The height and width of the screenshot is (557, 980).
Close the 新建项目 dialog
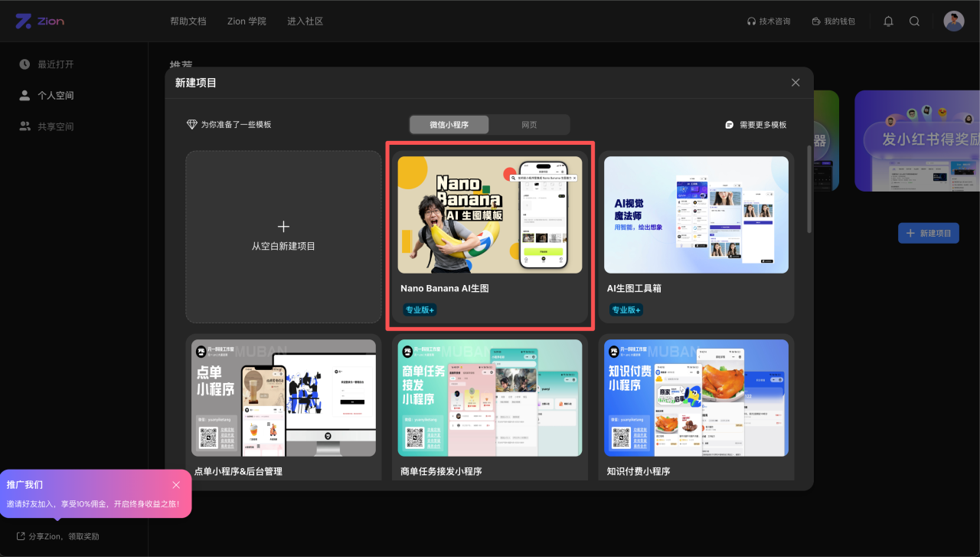(x=795, y=83)
